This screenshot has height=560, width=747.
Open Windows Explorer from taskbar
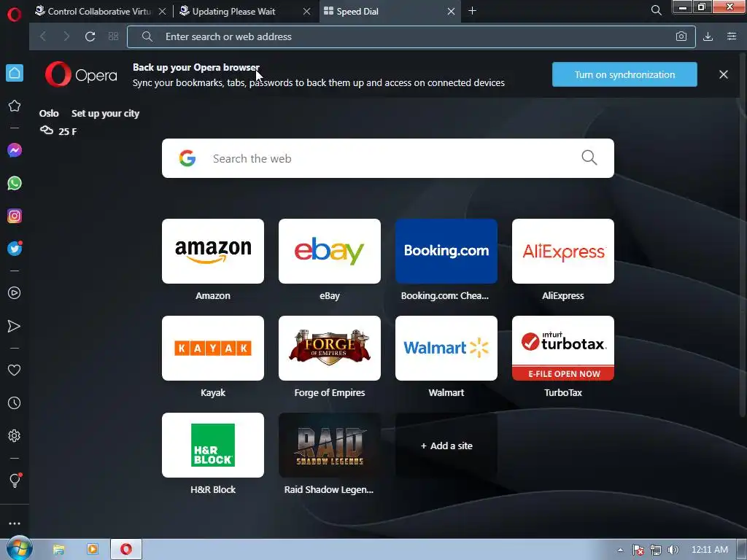(58, 550)
